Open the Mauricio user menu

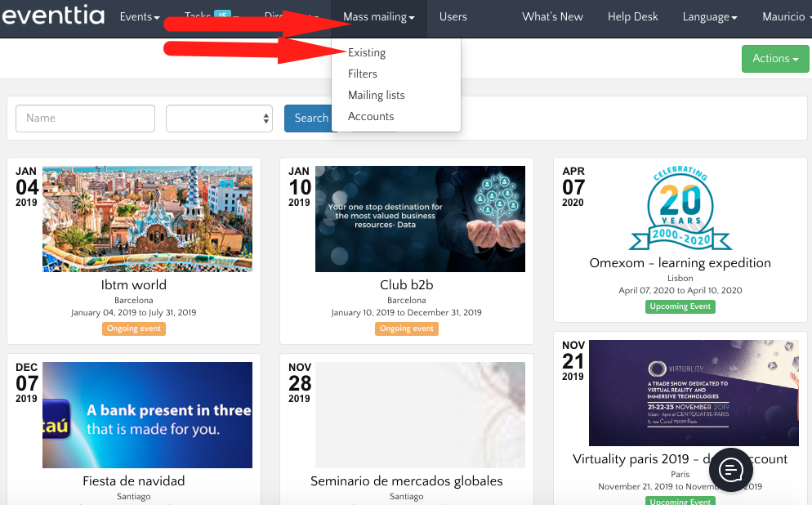(x=786, y=17)
